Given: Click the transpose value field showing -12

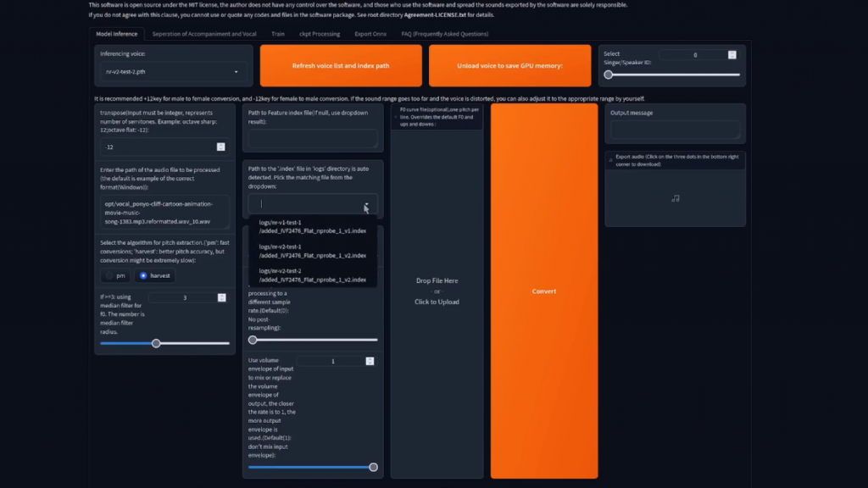Looking at the screenshot, I should (x=164, y=147).
